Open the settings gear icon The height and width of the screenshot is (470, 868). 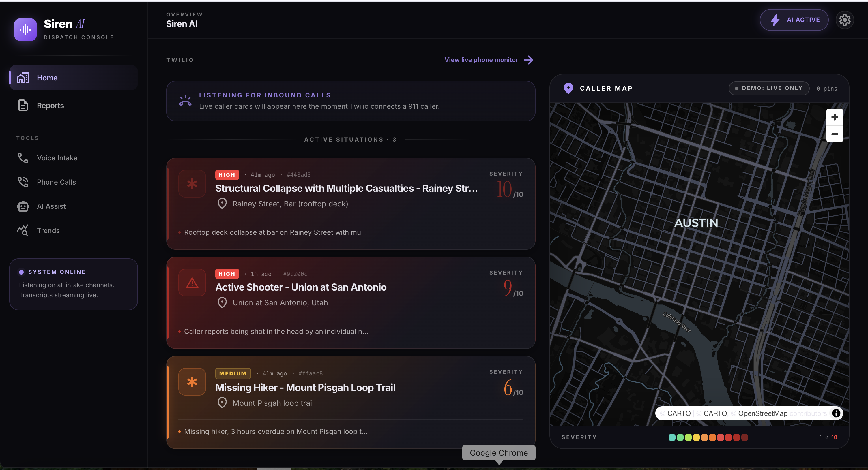pyautogui.click(x=844, y=20)
